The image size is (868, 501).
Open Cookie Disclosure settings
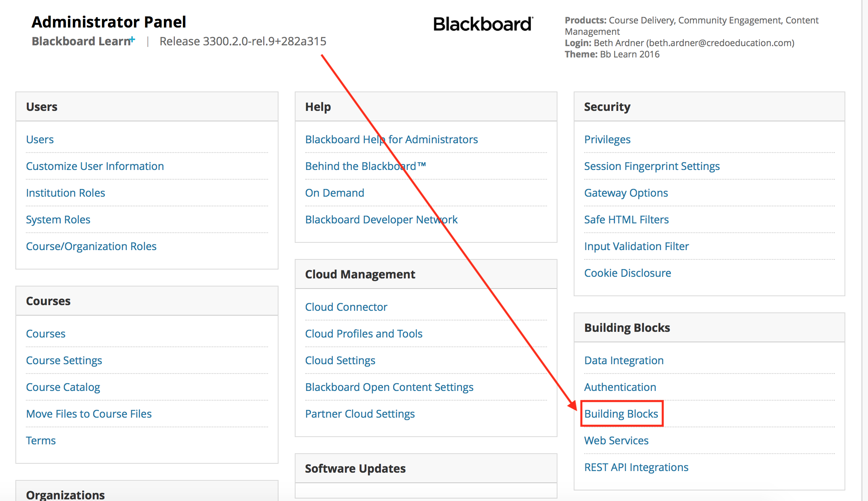coord(628,273)
